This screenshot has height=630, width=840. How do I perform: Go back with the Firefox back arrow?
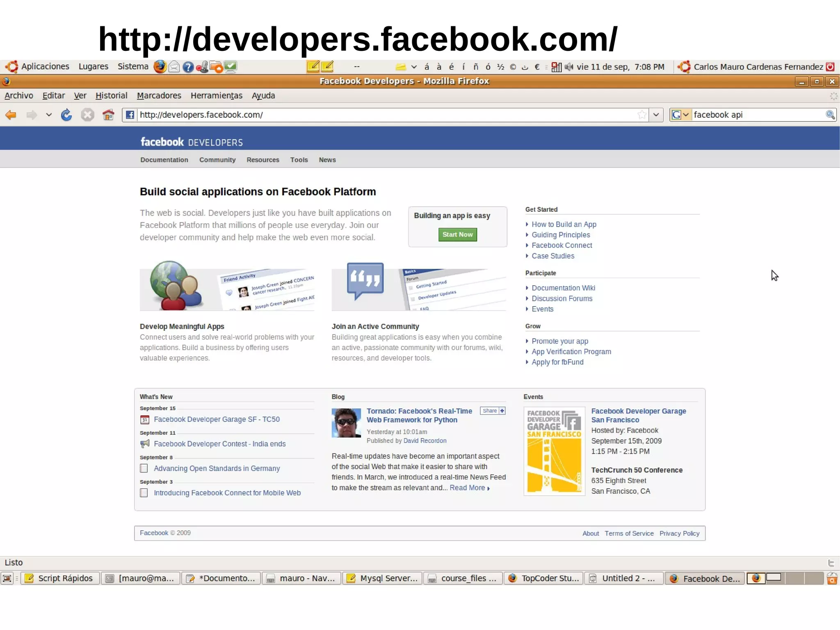[11, 115]
